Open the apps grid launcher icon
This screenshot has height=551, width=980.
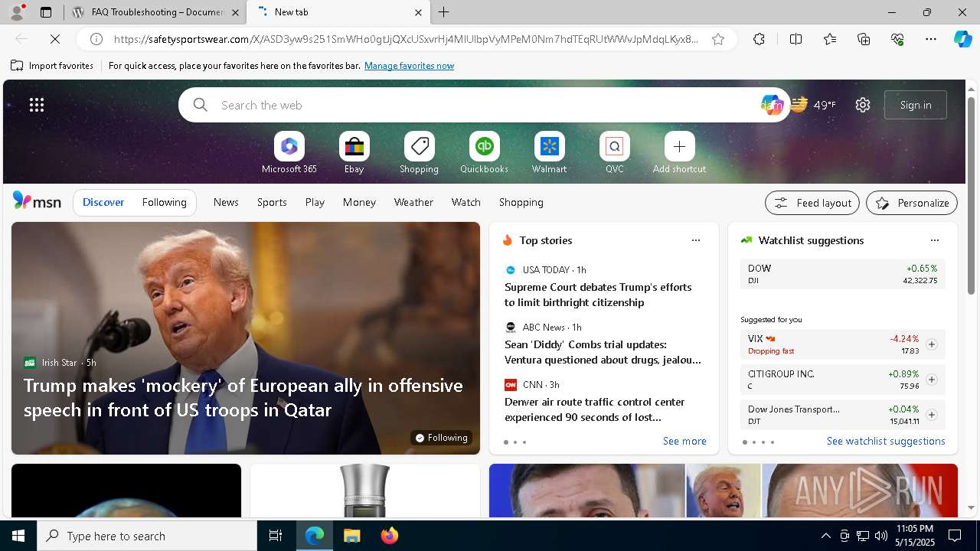pyautogui.click(x=37, y=105)
